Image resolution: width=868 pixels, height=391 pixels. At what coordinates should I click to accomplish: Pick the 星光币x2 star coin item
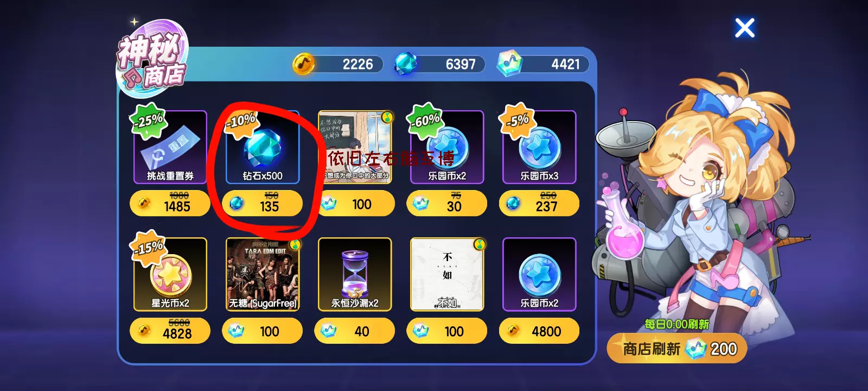(170, 274)
